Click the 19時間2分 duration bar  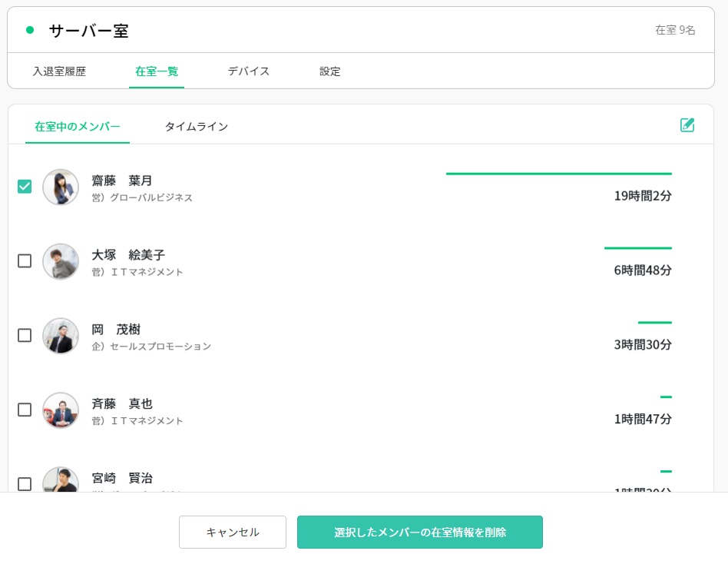point(558,174)
